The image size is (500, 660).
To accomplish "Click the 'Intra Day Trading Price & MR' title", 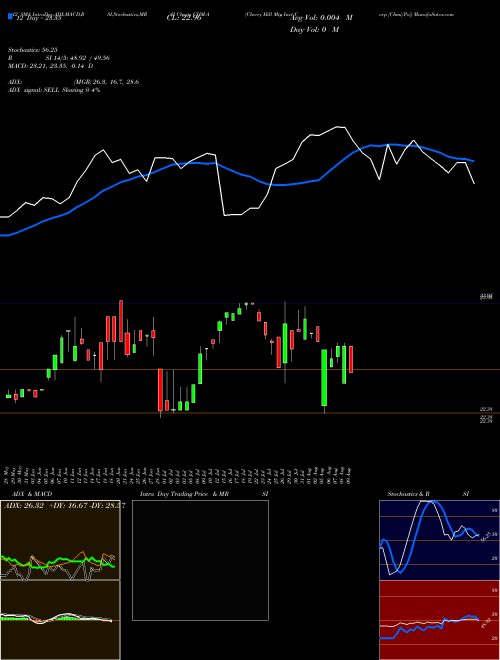I will pos(184,494).
